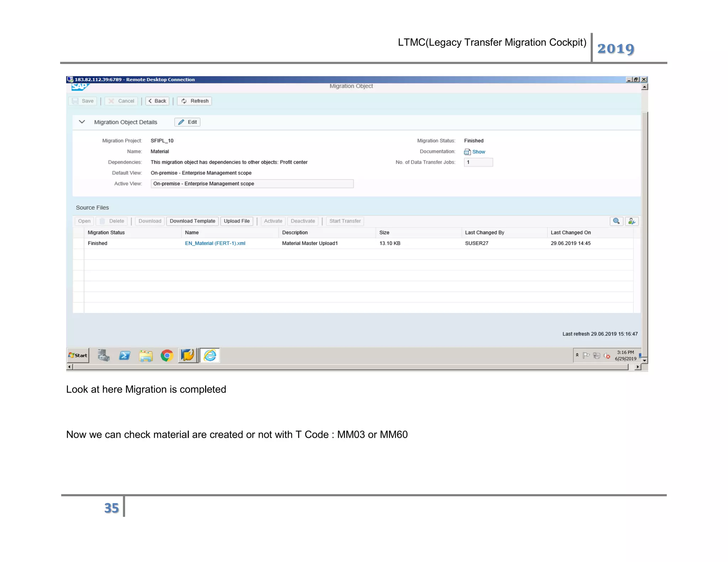Open the EN_Material (FERT-1).xml file link
The image size is (728, 562).
pos(215,243)
